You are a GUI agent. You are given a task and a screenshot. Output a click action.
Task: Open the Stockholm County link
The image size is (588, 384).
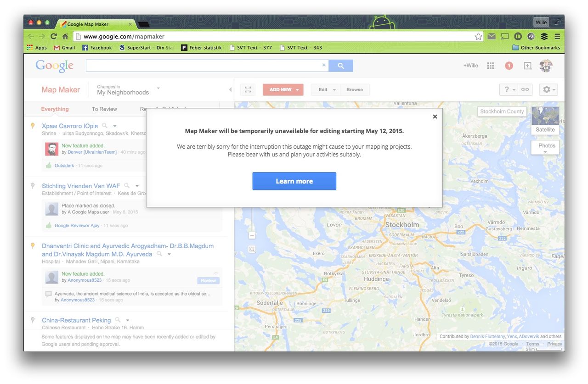(502, 111)
